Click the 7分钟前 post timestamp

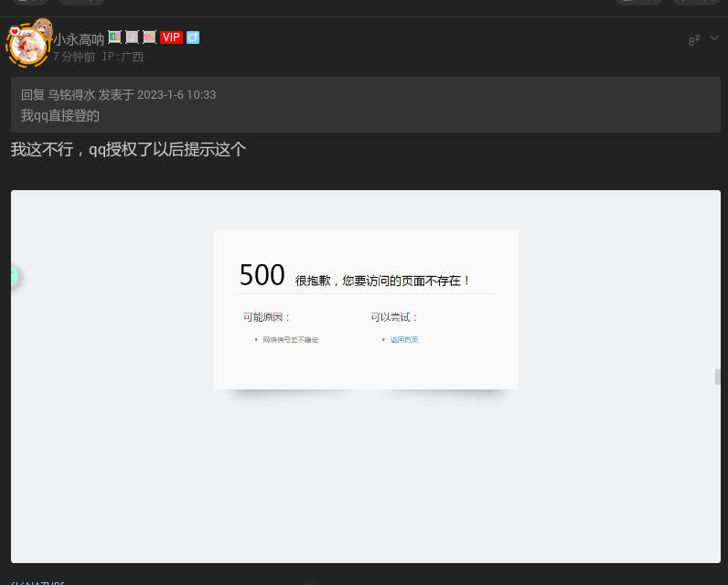pos(74,57)
